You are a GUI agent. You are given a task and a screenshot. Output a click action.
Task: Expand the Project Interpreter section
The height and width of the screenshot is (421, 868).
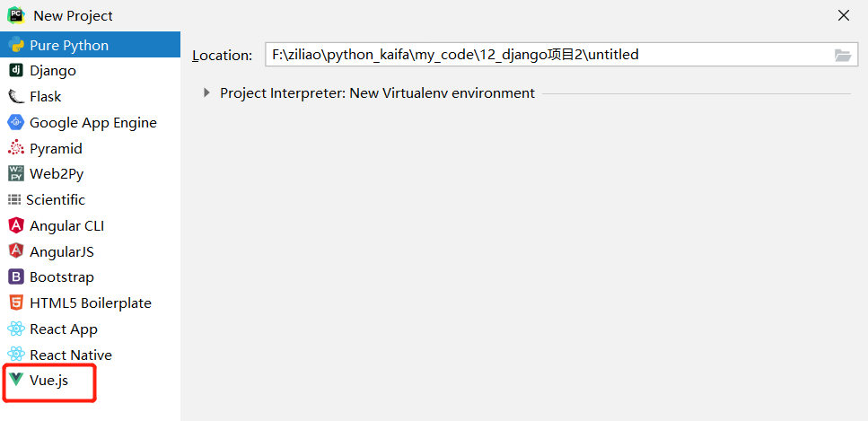[206, 92]
